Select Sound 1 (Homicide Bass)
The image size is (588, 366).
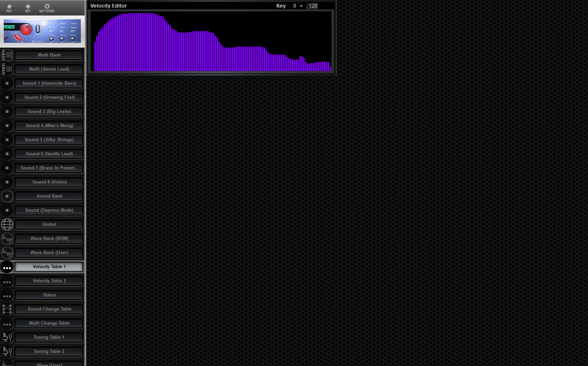point(49,83)
